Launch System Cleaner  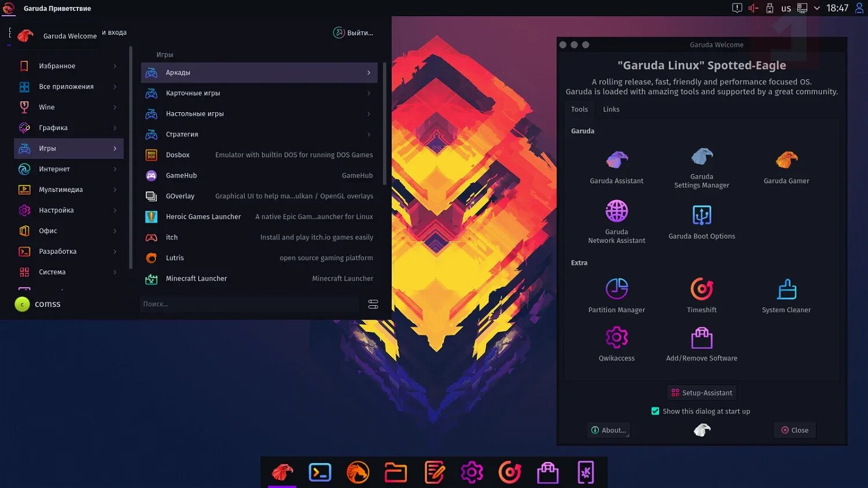click(786, 295)
